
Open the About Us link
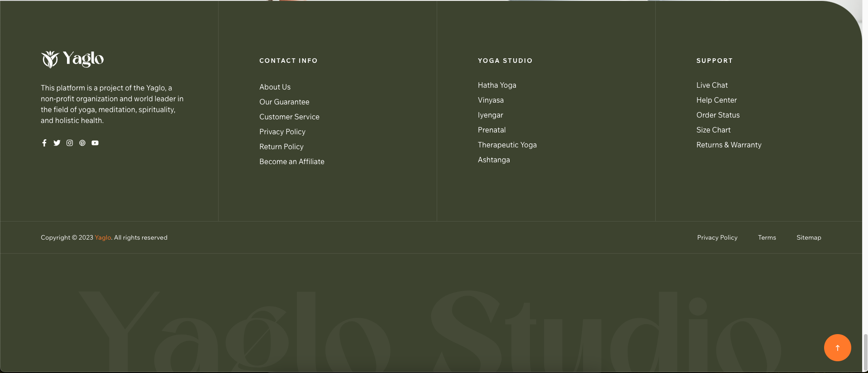click(x=275, y=87)
